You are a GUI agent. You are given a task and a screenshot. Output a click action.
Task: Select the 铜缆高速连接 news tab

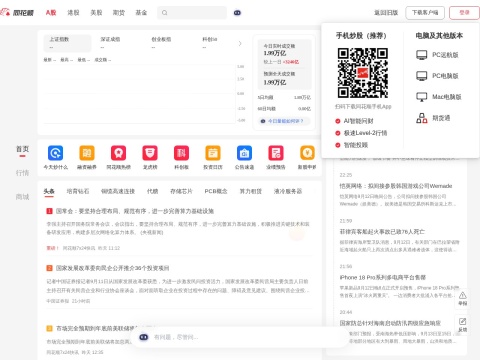118,191
